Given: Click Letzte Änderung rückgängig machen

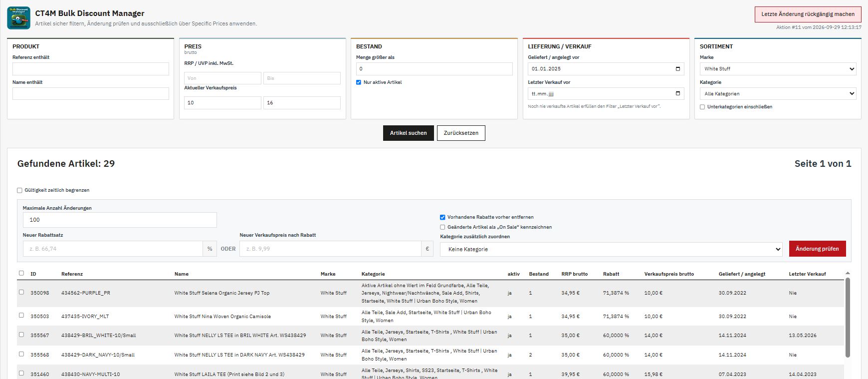Looking at the screenshot, I should tap(808, 14).
